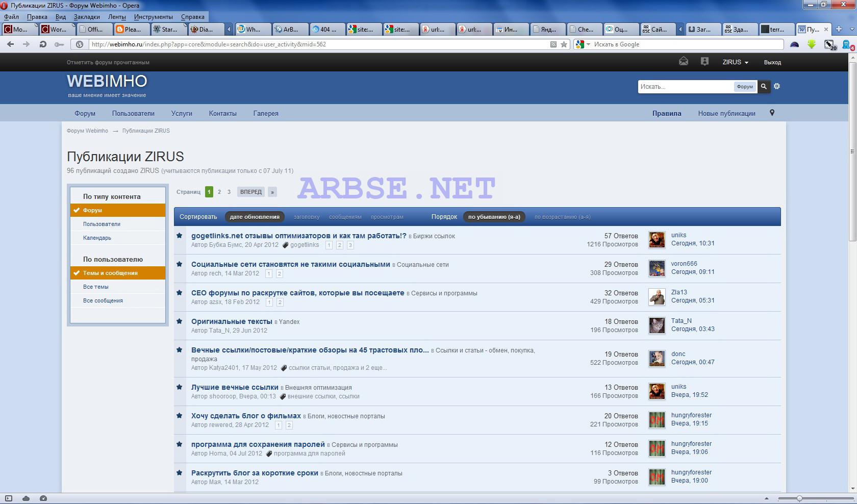Set order по возрастанию (а-я)
The image size is (857, 504).
click(x=563, y=217)
